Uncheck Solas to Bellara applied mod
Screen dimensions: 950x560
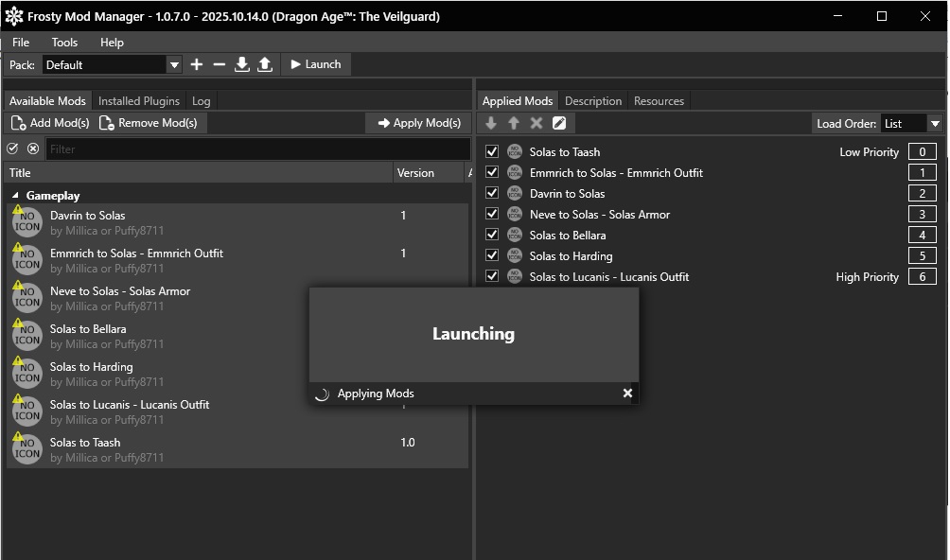point(492,235)
